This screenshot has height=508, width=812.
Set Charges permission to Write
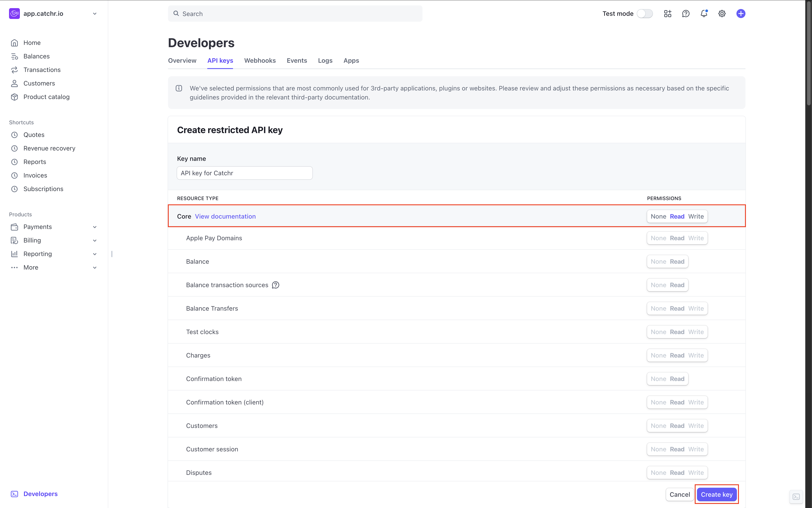(x=696, y=356)
